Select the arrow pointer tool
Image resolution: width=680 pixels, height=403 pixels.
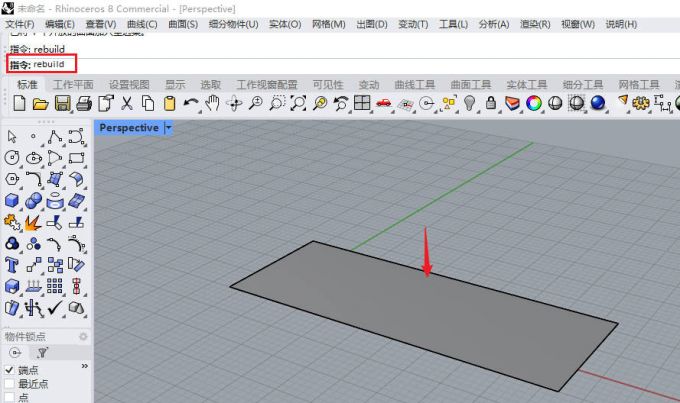12,137
